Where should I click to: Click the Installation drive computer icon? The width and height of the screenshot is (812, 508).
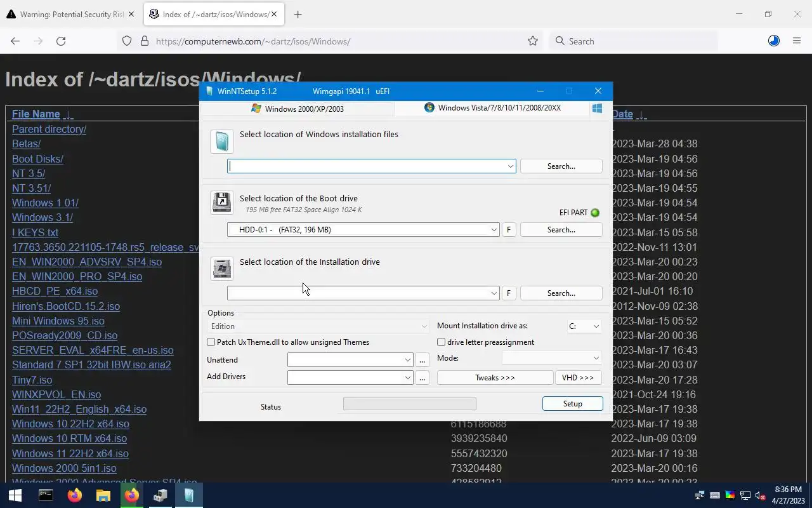pyautogui.click(x=222, y=269)
